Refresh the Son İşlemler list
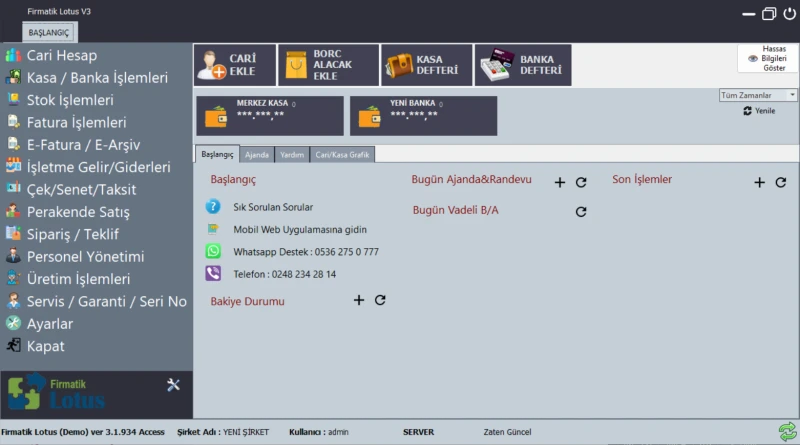Screen dimensions: 800x445 pyautogui.click(x=781, y=182)
